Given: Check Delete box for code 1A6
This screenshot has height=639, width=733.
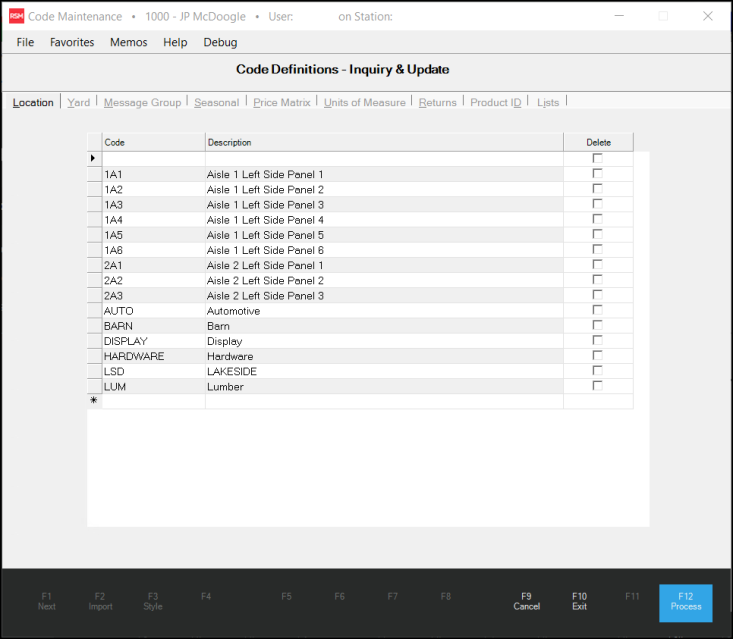Looking at the screenshot, I should (597, 249).
